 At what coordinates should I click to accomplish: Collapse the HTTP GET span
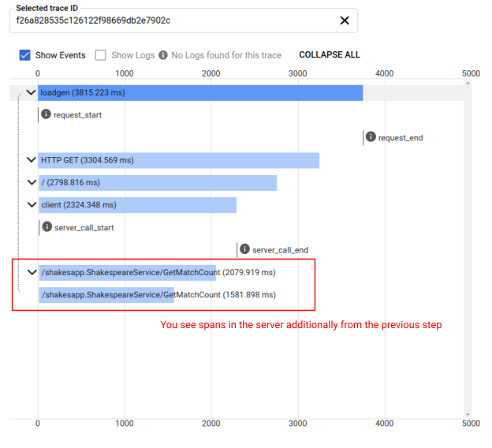point(31,160)
